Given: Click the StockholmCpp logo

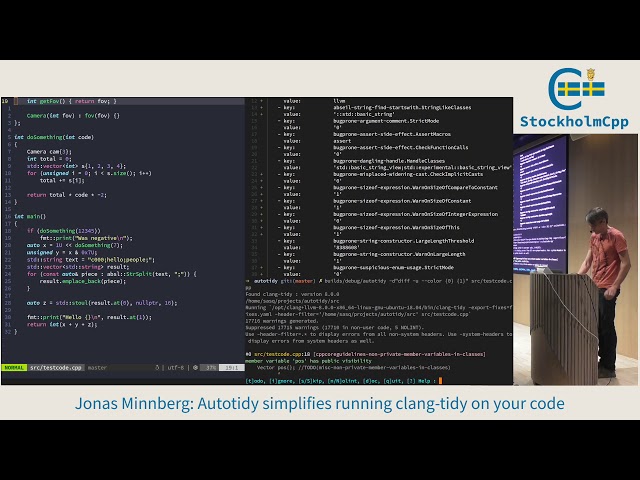Looking at the screenshot, I should pyautogui.click(x=576, y=89).
